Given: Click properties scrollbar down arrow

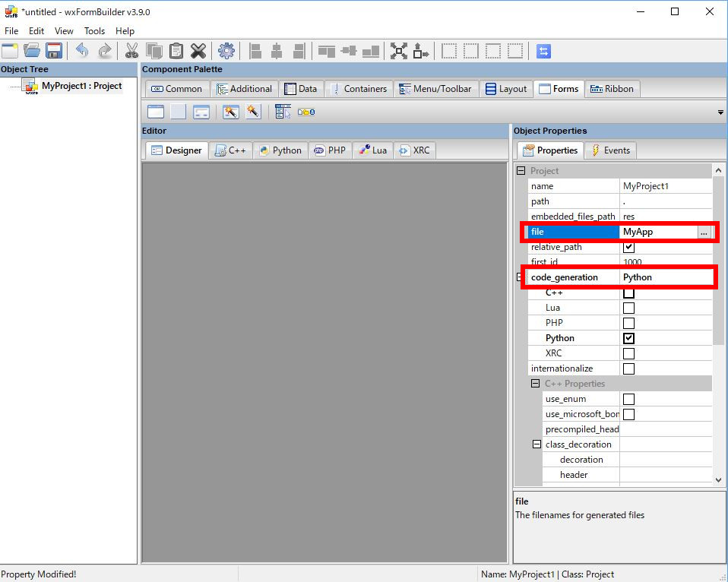Looking at the screenshot, I should tap(719, 480).
